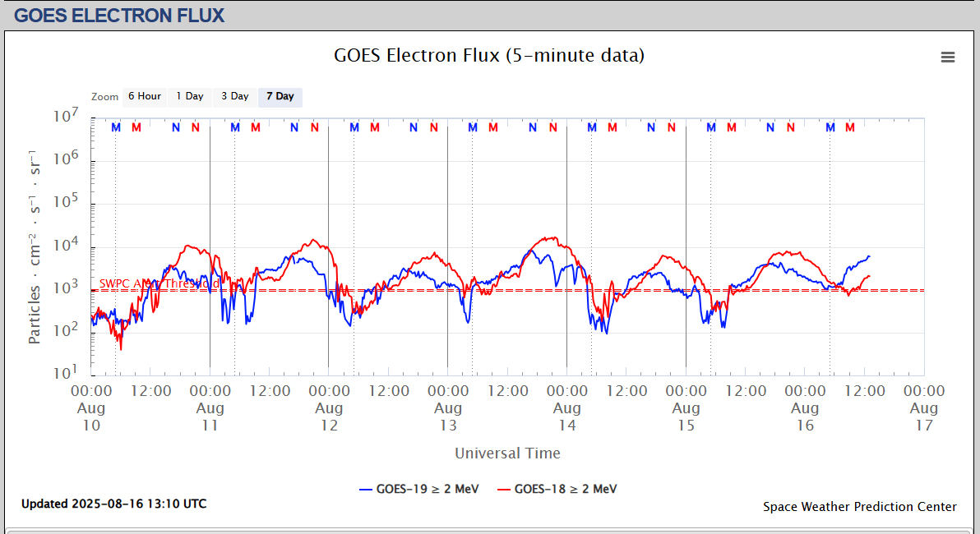Open the chart context menu hamburger icon
The width and height of the screenshot is (980, 534).
pos(947,57)
